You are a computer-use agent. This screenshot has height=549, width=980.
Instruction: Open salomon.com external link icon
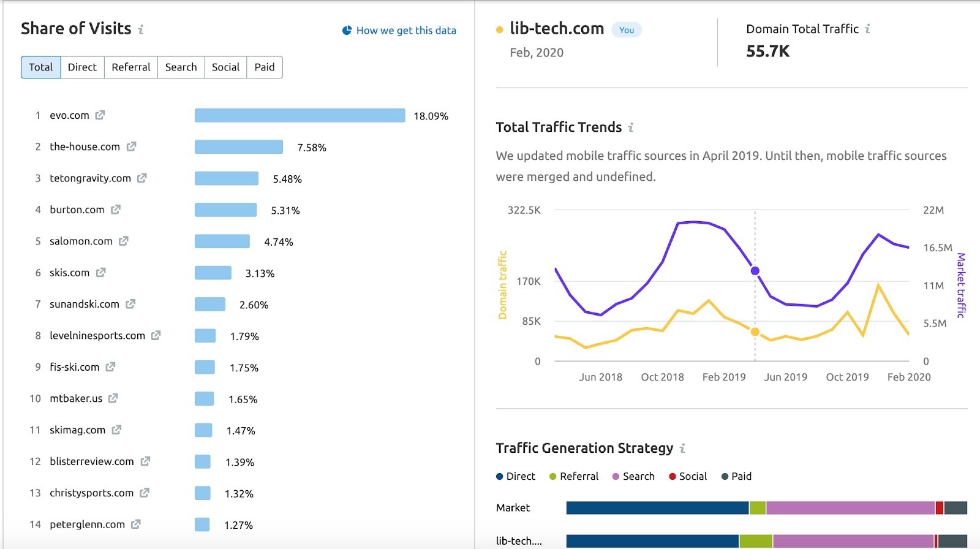point(124,241)
